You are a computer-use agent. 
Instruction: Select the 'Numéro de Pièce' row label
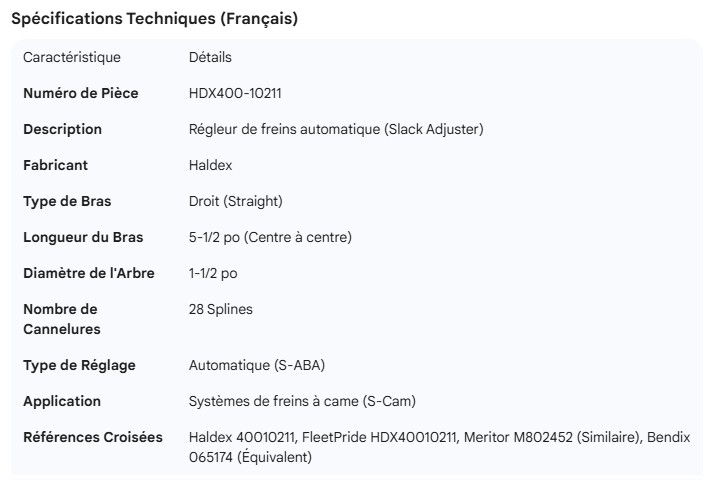pyautogui.click(x=80, y=93)
